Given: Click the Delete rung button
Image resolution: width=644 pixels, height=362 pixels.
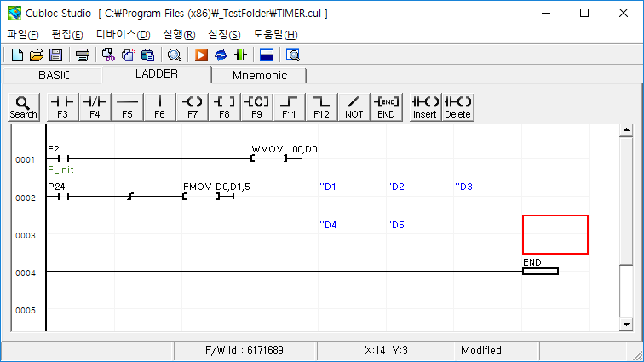Looking at the screenshot, I should 457,106.
